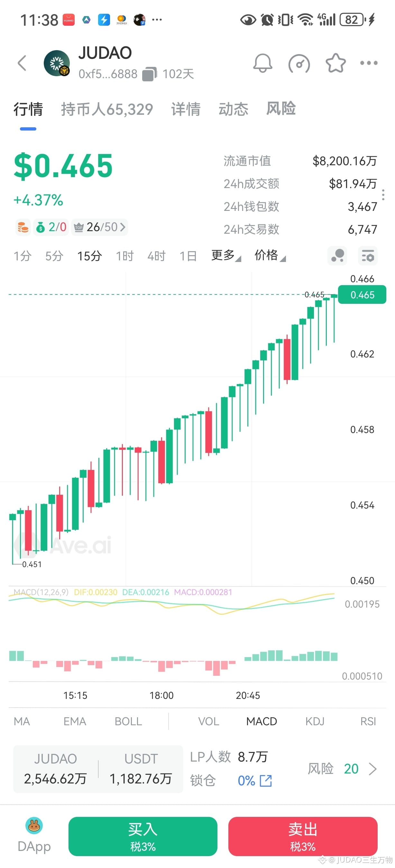Tap the $0.465 price display
This screenshot has height=868, width=395.
(63, 166)
